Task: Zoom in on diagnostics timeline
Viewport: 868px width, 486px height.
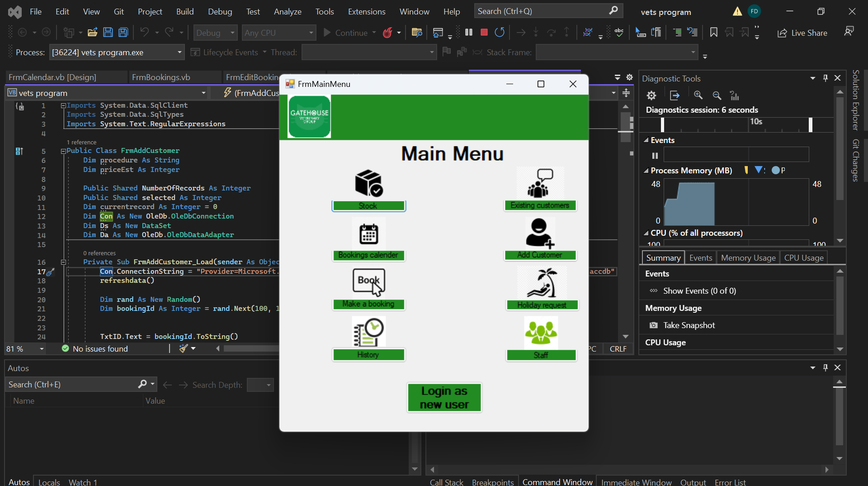Action: [698, 95]
